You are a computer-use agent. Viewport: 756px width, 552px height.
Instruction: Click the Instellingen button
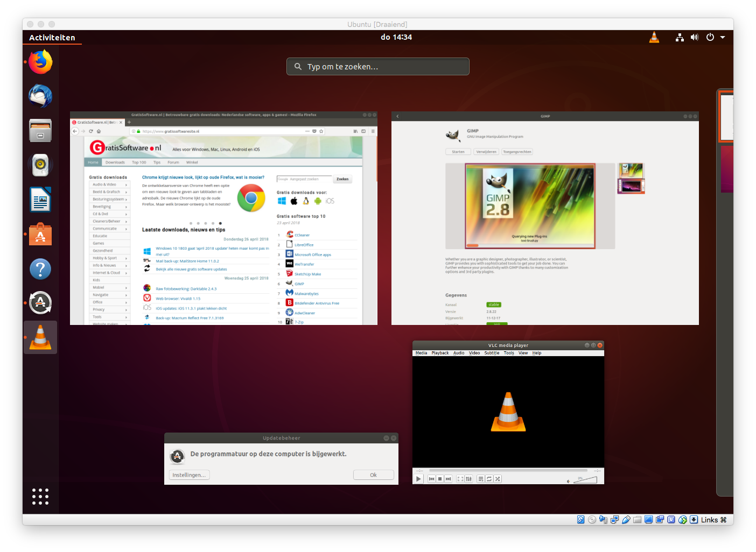pyautogui.click(x=189, y=475)
